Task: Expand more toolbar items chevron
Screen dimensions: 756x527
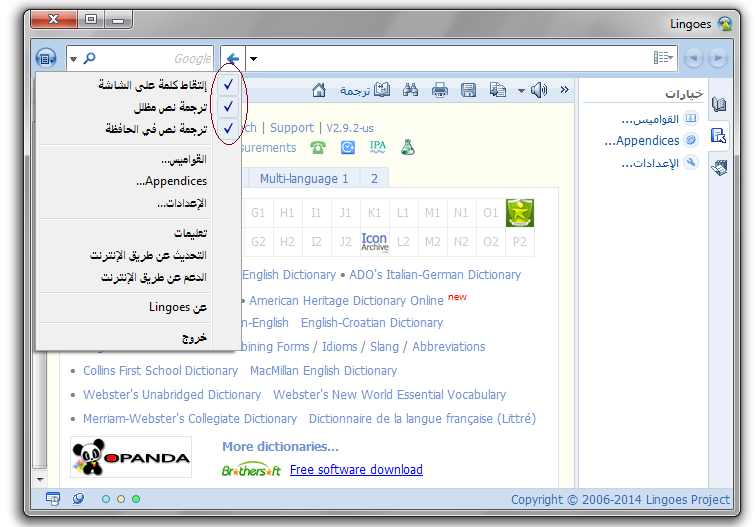Action: click(x=565, y=90)
